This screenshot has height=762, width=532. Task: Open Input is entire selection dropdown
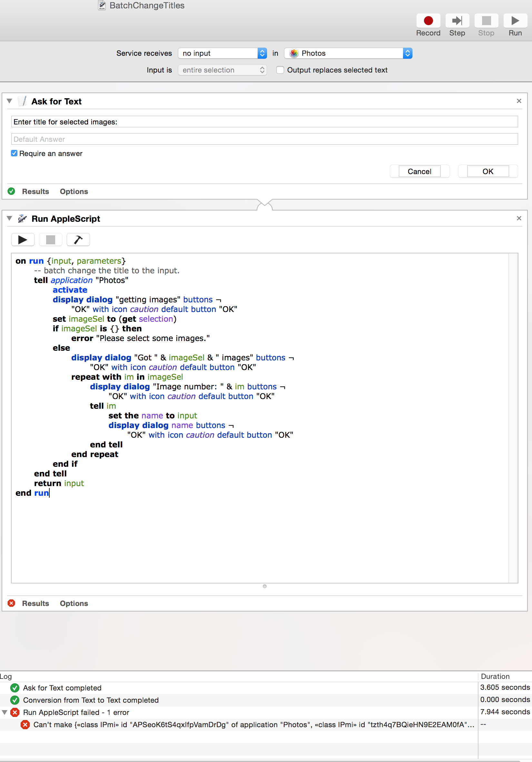(x=222, y=70)
